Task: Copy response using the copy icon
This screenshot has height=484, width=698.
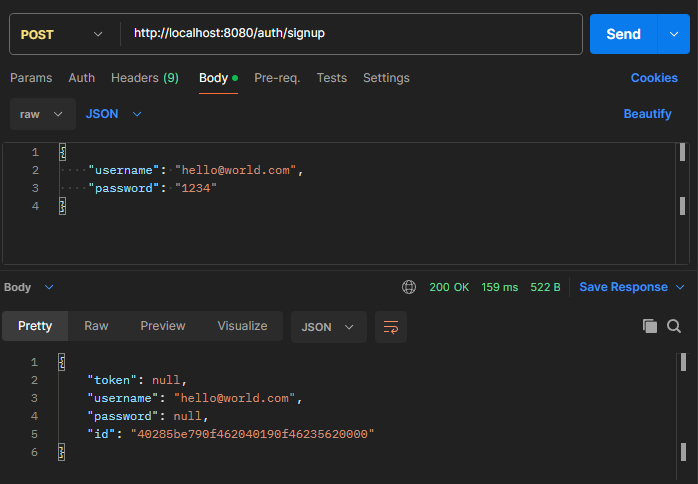Action: [650, 326]
